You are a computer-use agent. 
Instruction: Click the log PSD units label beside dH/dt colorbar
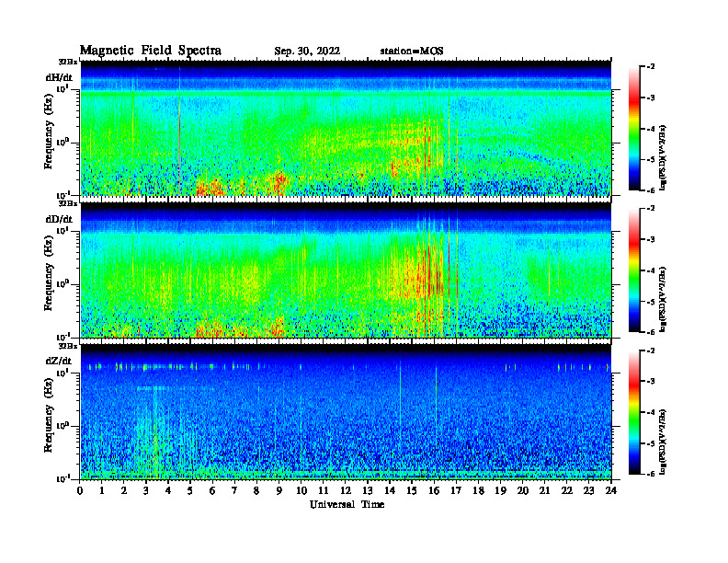(x=663, y=157)
